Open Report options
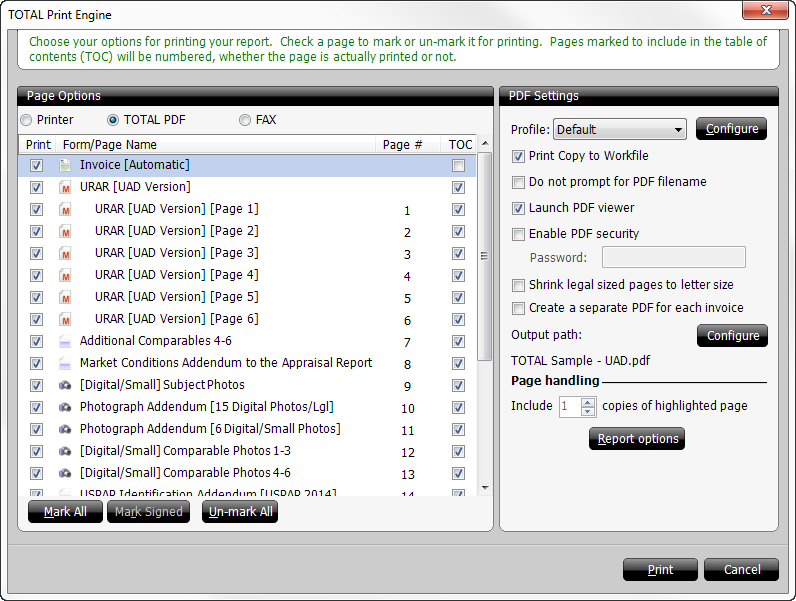Screen dimensions: 796x601 [637, 439]
